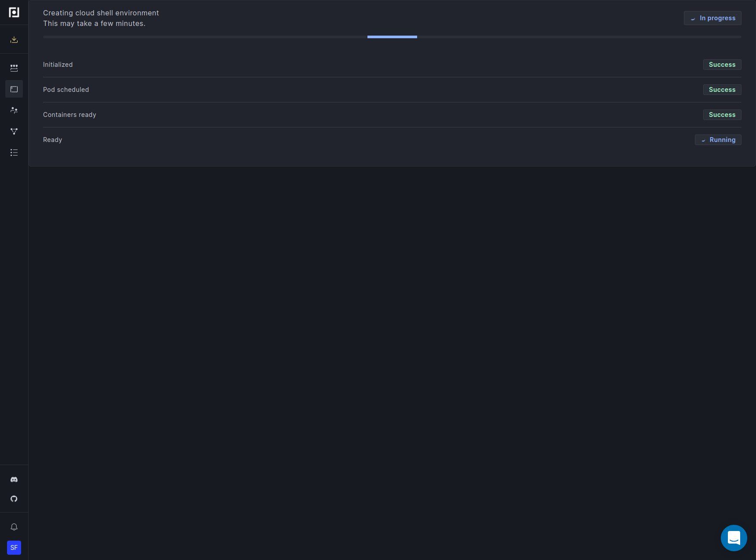This screenshot has height=560, width=756.
Task: Select the Pod scheduled step label
Action: (x=66, y=90)
